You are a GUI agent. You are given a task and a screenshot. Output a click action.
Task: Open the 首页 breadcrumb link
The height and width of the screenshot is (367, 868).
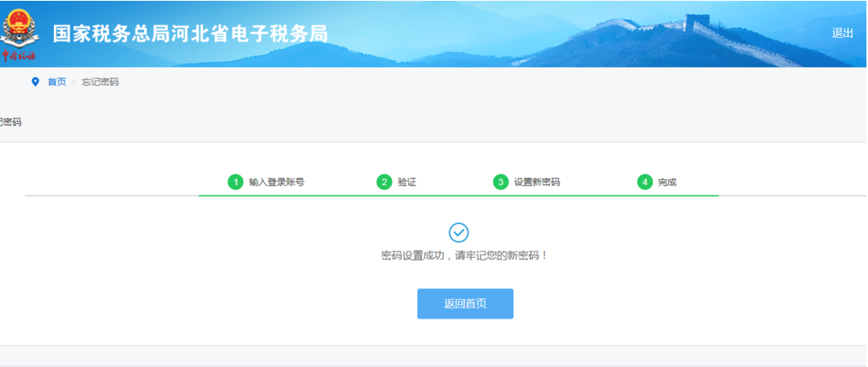click(56, 82)
